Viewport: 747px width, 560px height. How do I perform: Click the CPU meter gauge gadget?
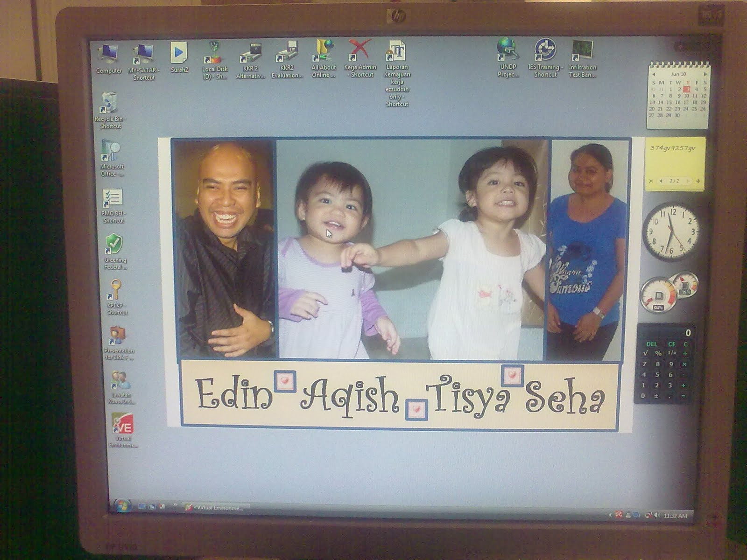[659, 294]
